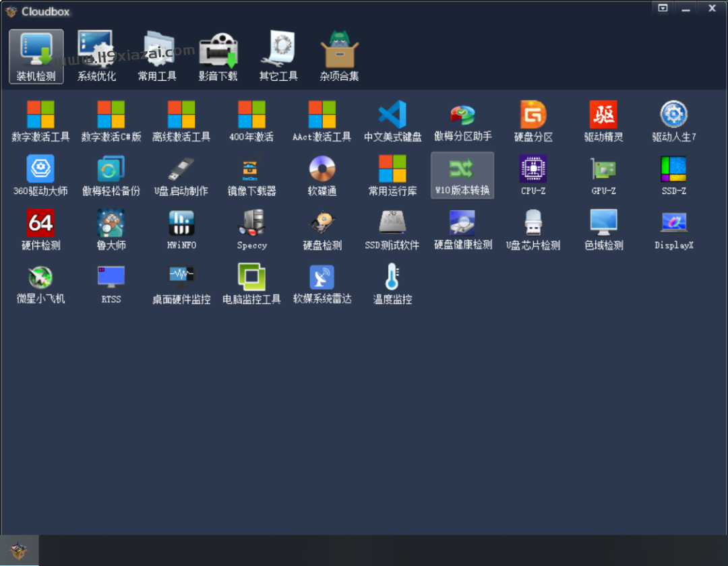The width and height of the screenshot is (728, 566).
Task: Launch 数字激活工具
Action: 41,121
